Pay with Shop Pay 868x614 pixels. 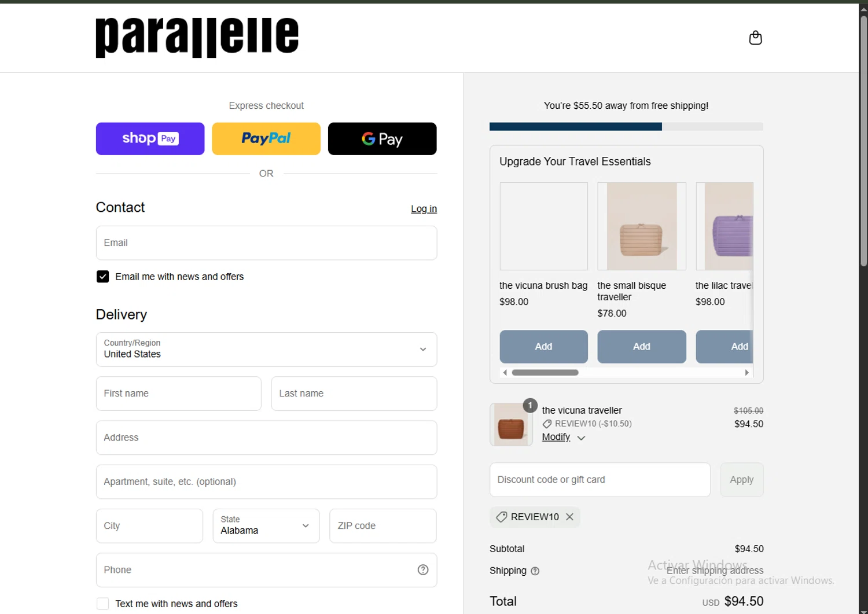(150, 139)
